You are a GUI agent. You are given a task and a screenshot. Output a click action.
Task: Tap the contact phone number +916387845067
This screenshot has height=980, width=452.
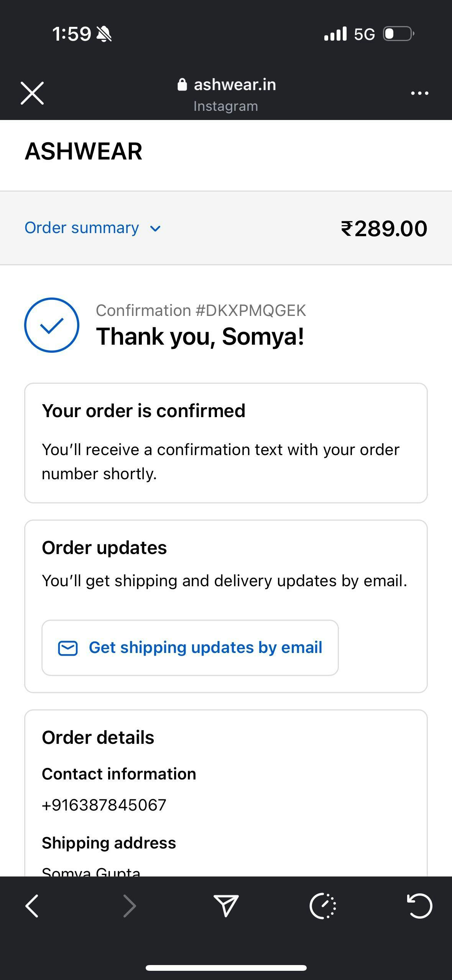tap(104, 805)
